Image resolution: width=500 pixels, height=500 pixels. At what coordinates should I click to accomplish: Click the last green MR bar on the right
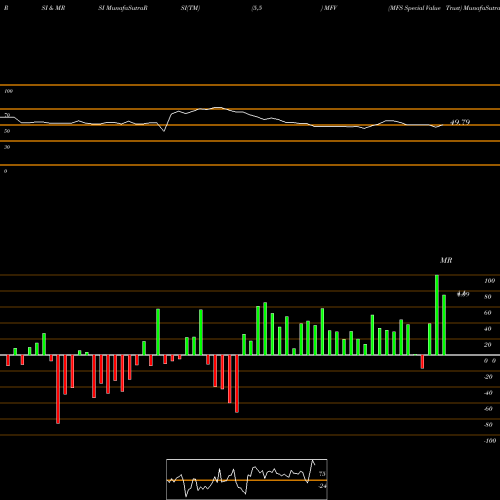(x=444, y=325)
